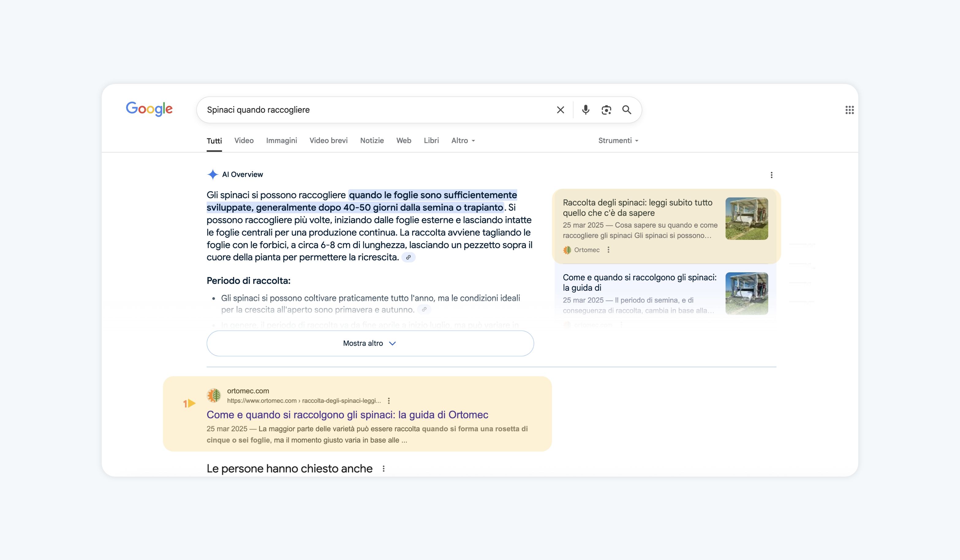Image resolution: width=960 pixels, height=560 pixels.
Task: Switch to the Video tab
Action: point(244,141)
